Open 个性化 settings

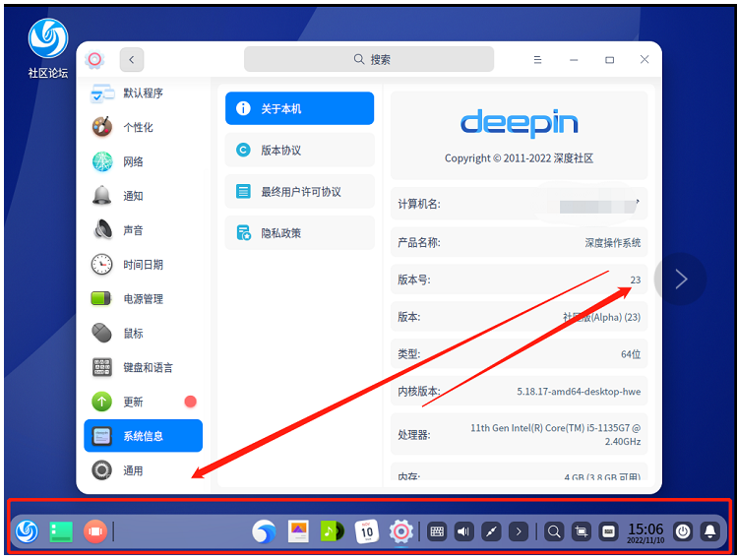click(143, 127)
